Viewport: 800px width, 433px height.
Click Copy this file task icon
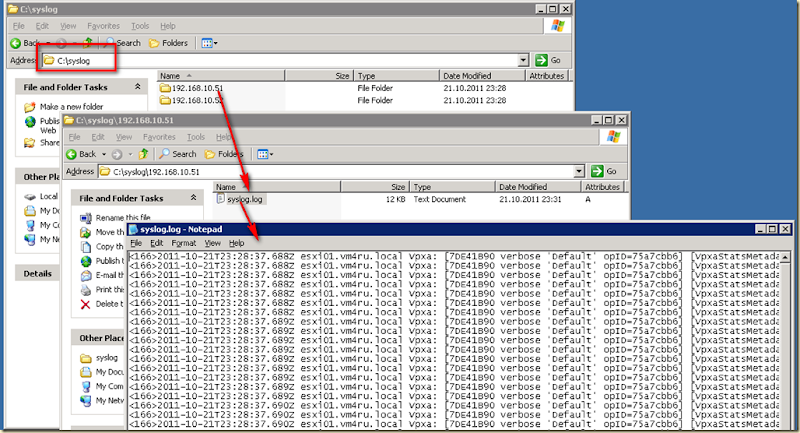click(x=85, y=247)
